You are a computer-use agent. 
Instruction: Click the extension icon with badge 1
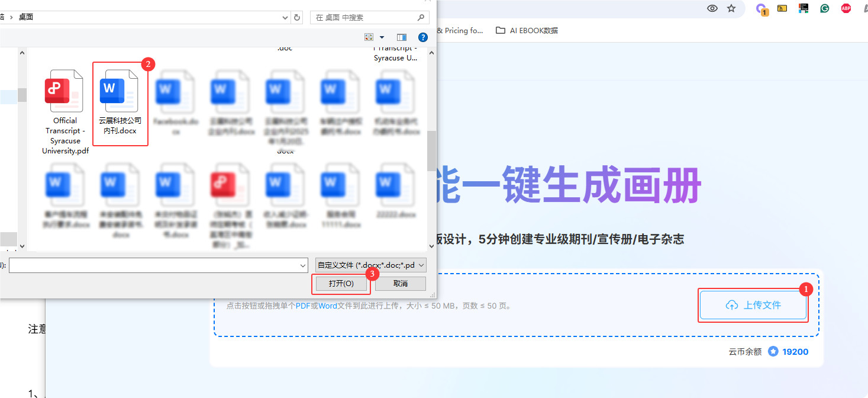tap(761, 8)
